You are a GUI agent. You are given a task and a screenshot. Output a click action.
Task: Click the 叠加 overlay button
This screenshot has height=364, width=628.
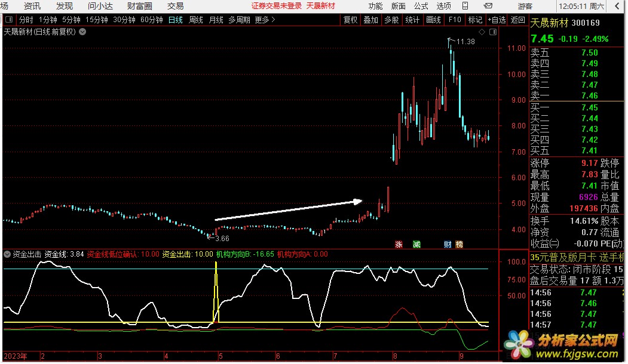[371, 20]
